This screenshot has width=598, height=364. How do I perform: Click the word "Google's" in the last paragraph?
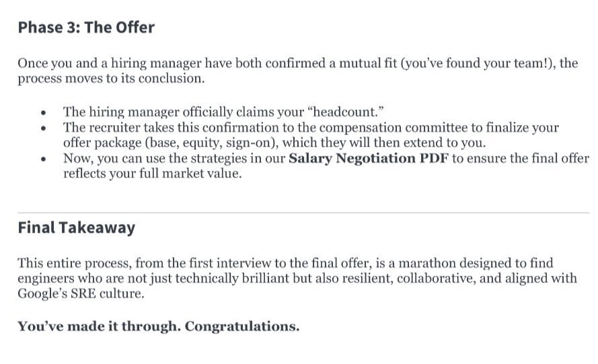[x=44, y=294]
